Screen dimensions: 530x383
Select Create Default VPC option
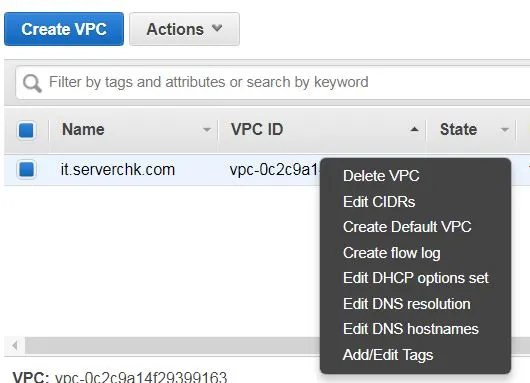coord(407,227)
